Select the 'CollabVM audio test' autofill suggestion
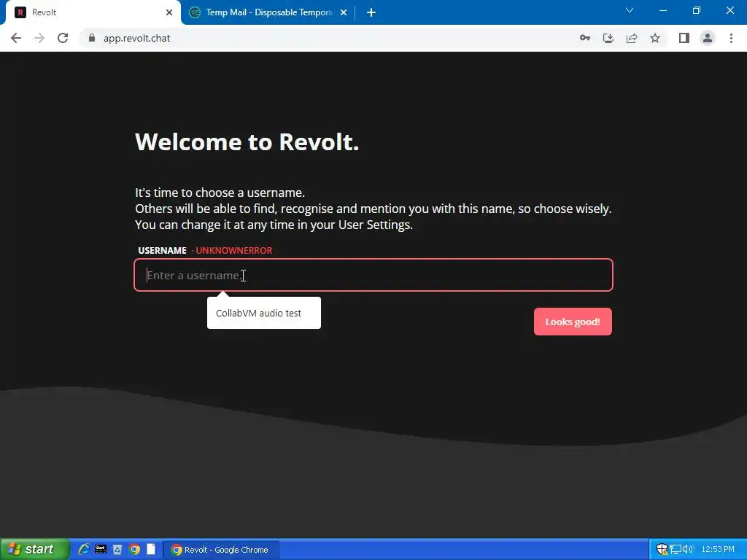Image resolution: width=747 pixels, height=560 pixels. [x=264, y=313]
